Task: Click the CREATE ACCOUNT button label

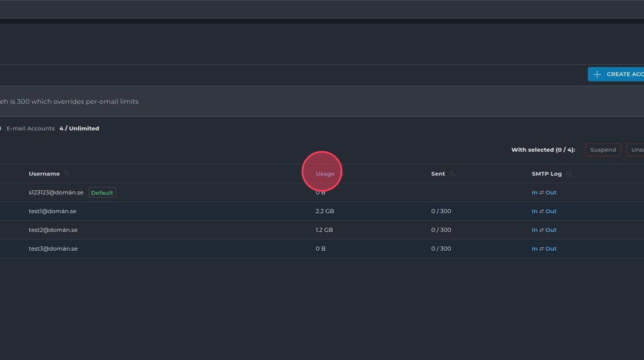Action: point(625,74)
